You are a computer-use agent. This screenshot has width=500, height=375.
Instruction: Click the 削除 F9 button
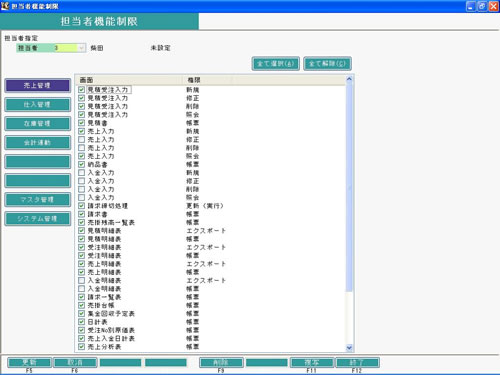(x=221, y=362)
